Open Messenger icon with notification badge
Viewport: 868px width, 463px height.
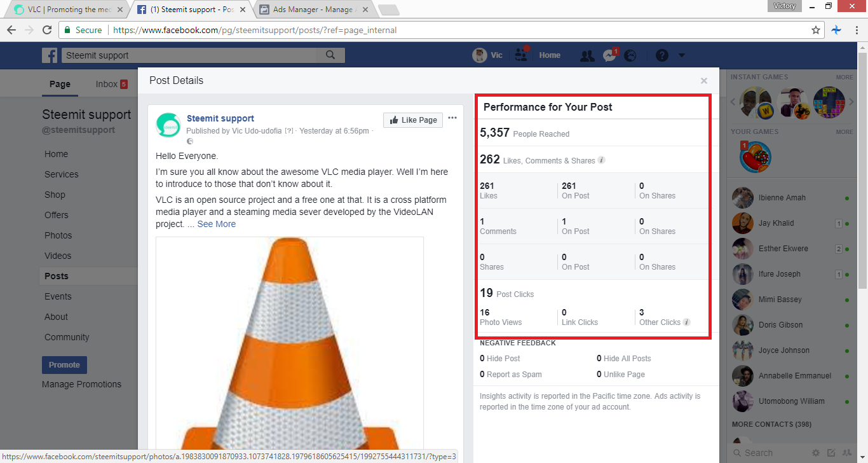[x=609, y=55]
